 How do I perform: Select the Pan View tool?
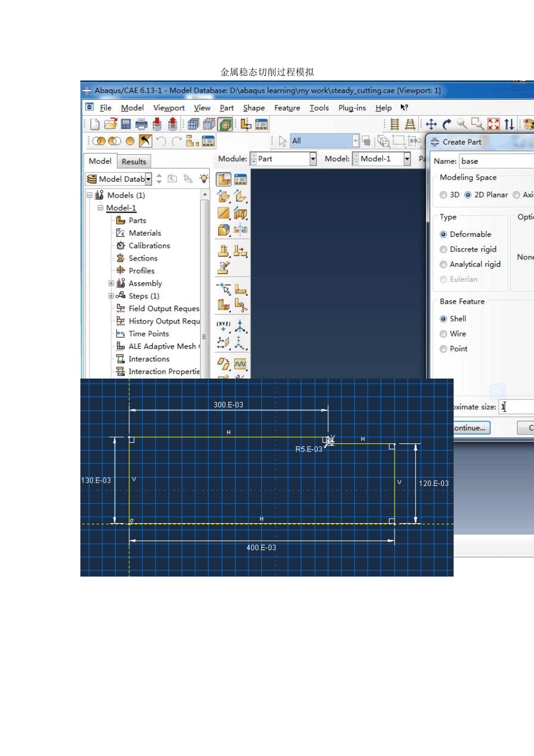pos(431,124)
